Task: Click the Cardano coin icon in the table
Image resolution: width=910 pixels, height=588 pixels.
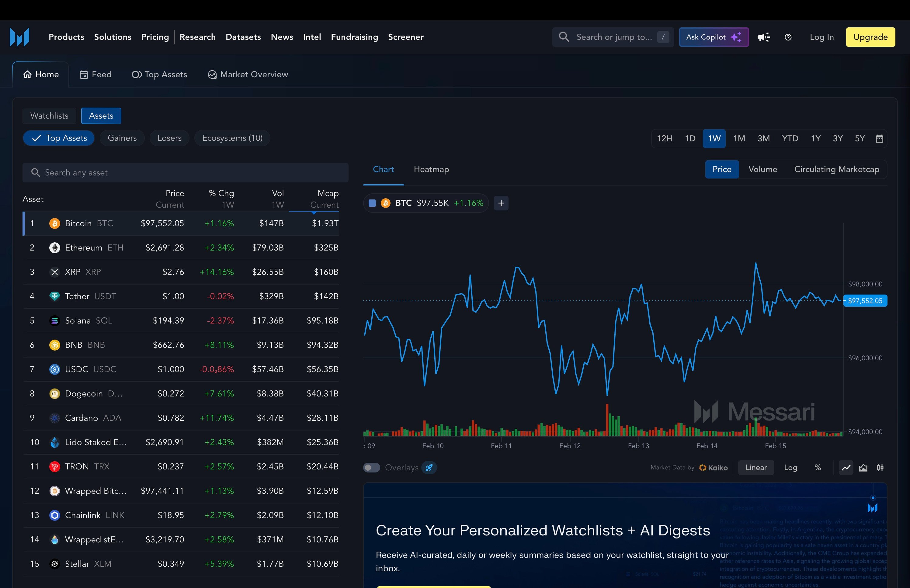Action: point(55,418)
